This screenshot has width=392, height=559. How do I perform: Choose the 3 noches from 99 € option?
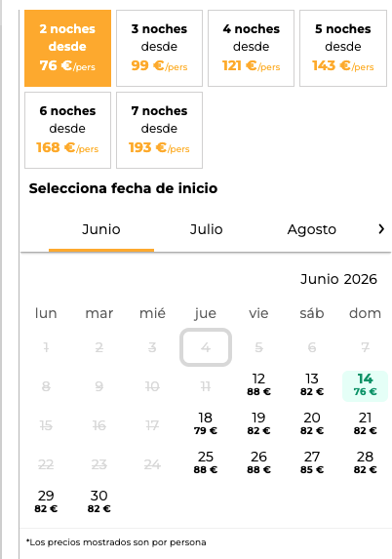(x=159, y=48)
